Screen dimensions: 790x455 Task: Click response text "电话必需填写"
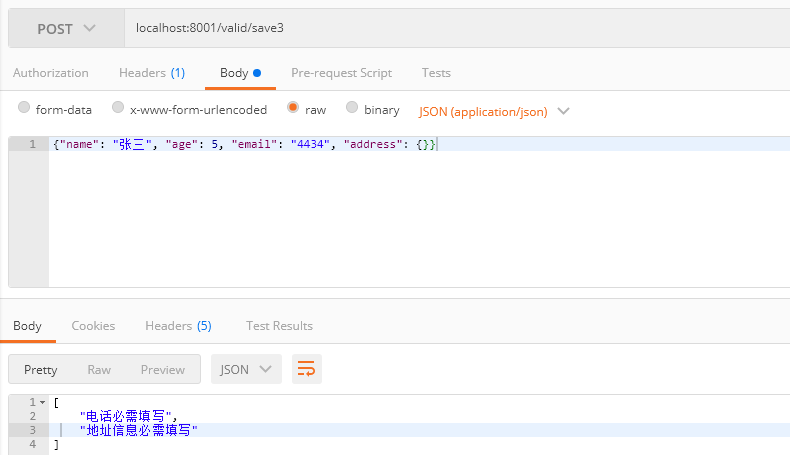(125, 416)
